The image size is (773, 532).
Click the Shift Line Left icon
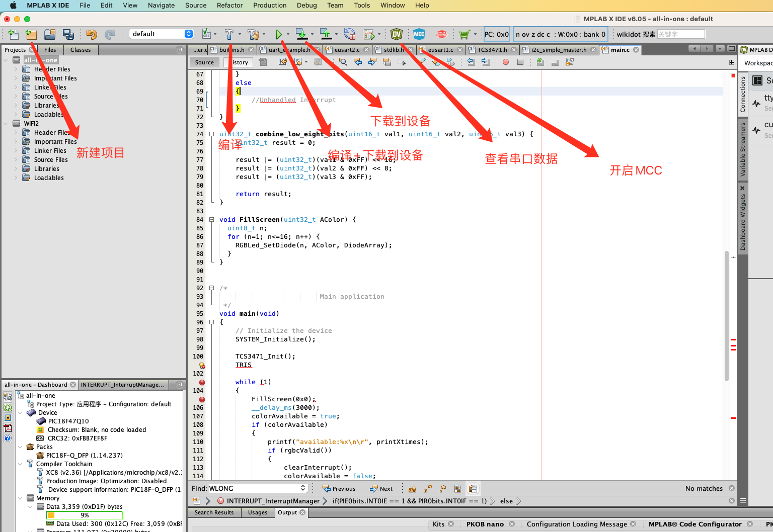click(471, 62)
